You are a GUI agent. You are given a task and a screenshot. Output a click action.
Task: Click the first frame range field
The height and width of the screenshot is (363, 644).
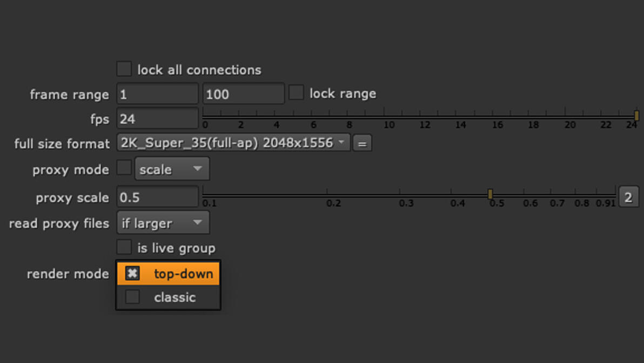[x=157, y=94]
